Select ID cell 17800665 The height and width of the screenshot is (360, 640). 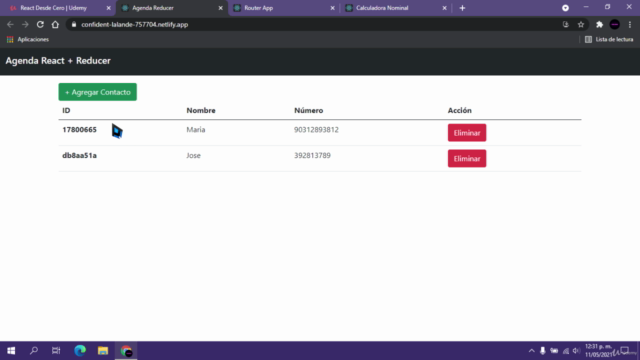pos(79,130)
